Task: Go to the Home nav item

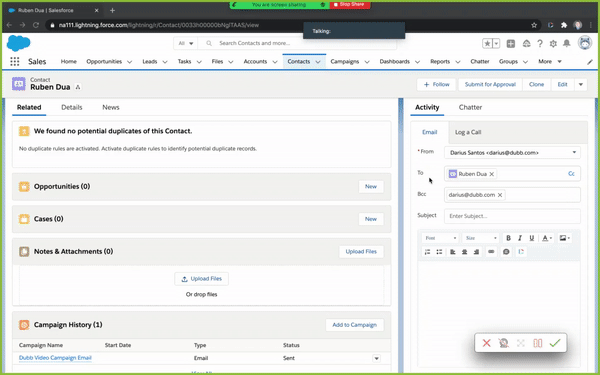Action: pos(68,62)
